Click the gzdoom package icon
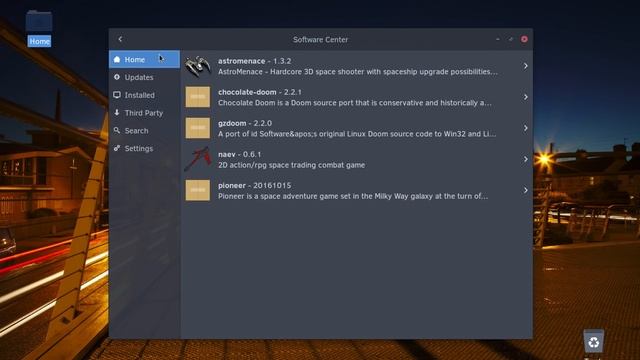Viewport: 640px width, 360px height. tap(198, 128)
